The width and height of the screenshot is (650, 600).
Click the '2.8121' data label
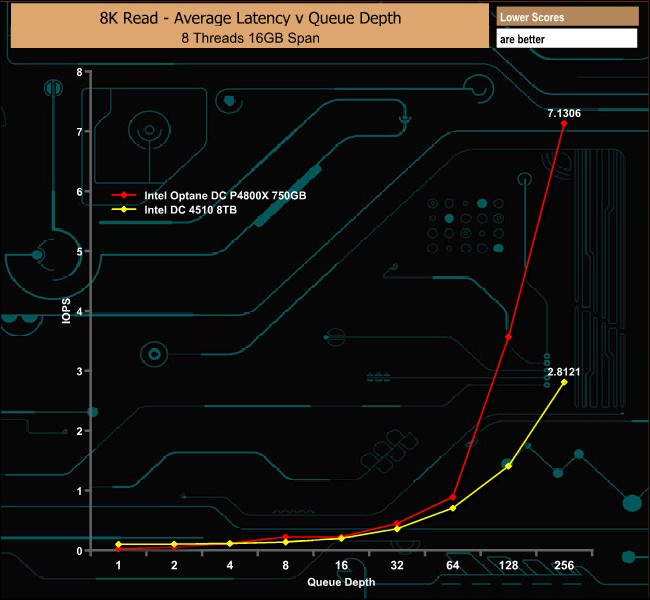click(x=563, y=372)
